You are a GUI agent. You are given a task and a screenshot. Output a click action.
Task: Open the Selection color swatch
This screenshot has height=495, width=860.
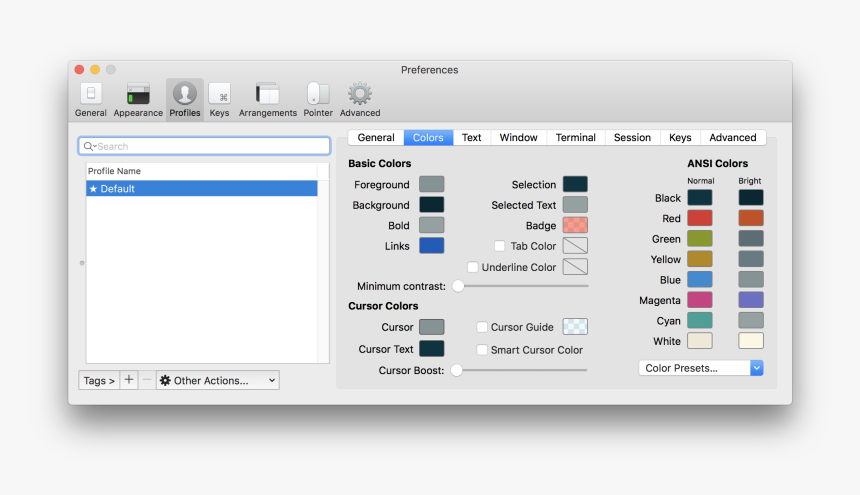[x=575, y=184]
